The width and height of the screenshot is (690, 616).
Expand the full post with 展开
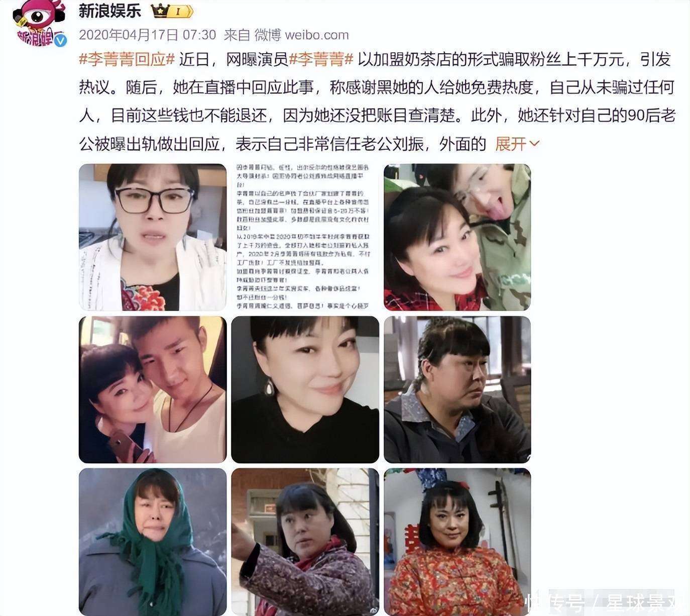[x=511, y=144]
